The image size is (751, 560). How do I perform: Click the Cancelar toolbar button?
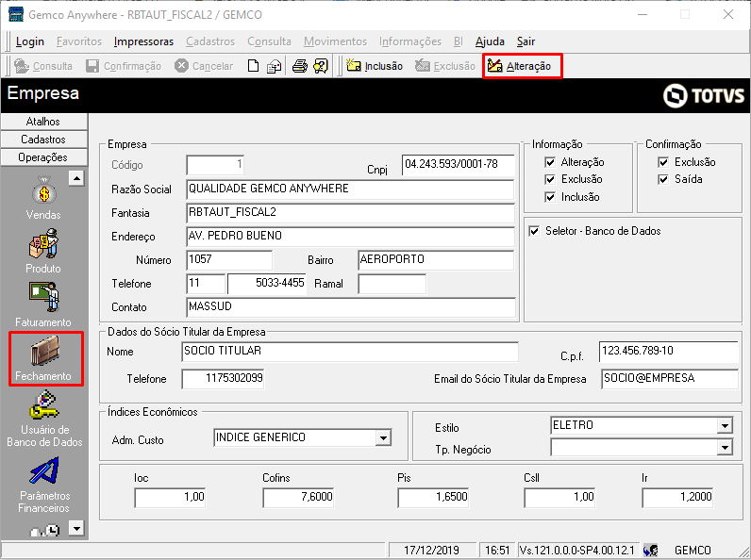point(204,66)
